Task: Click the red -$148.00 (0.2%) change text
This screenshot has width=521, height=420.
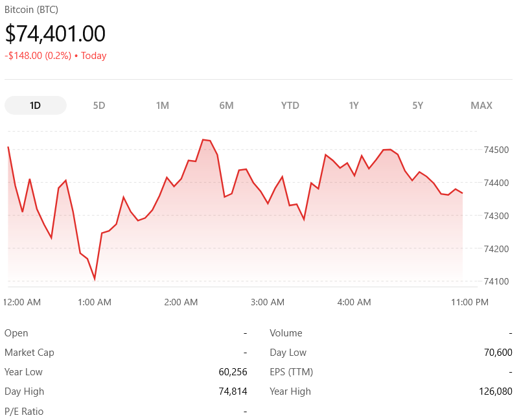Action: point(38,56)
